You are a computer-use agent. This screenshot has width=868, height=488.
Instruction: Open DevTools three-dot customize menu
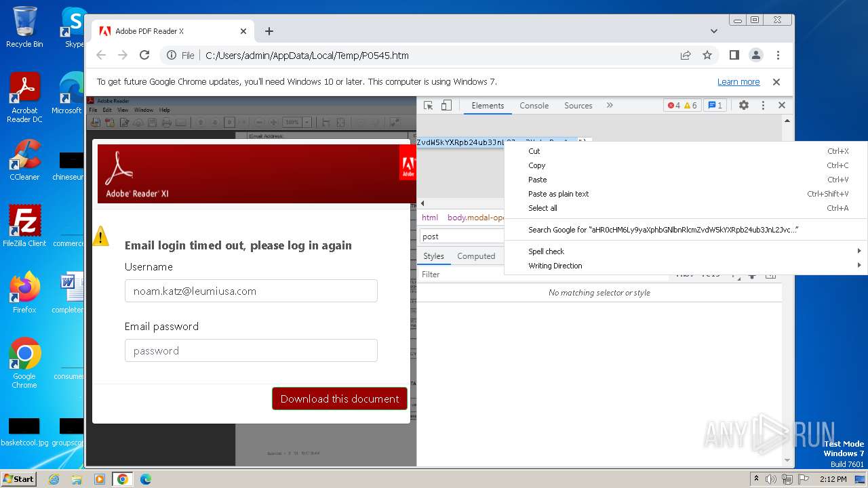(763, 105)
